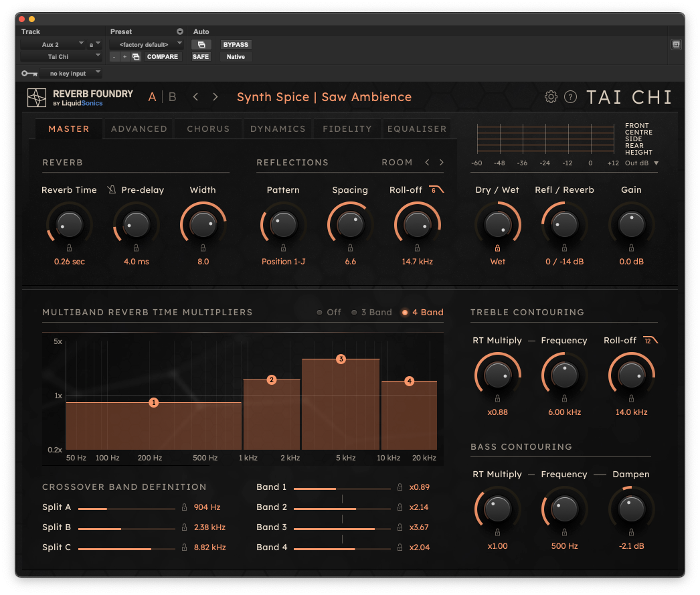
Task: Select previous Reflections Room type
Action: (x=427, y=163)
